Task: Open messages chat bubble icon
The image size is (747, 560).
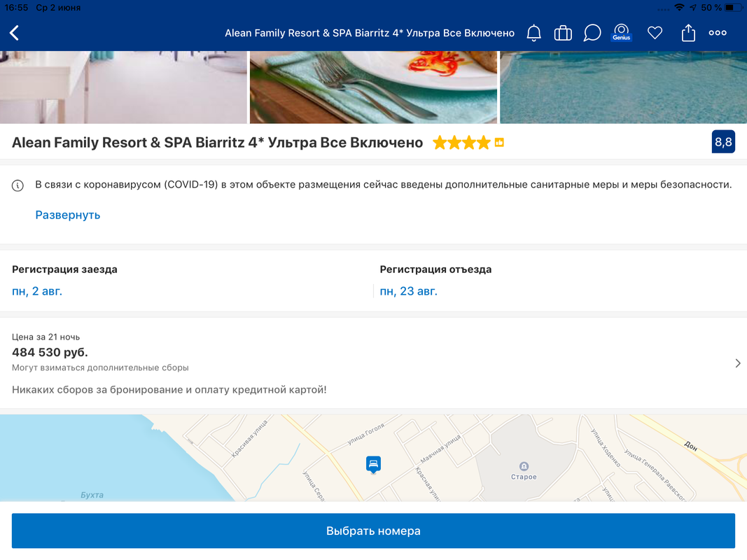Action: pyautogui.click(x=592, y=33)
